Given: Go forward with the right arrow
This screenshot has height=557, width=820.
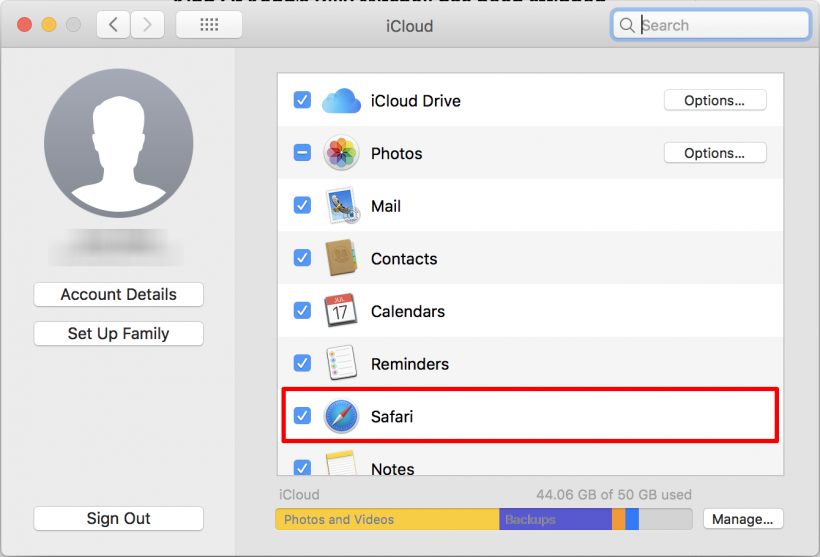Looking at the screenshot, I should coord(147,25).
